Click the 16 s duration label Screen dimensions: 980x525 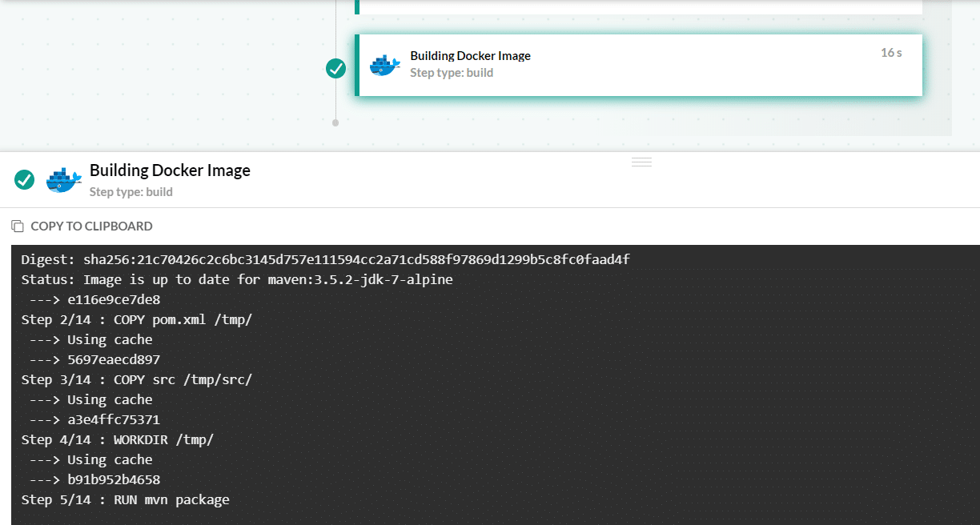(891, 53)
